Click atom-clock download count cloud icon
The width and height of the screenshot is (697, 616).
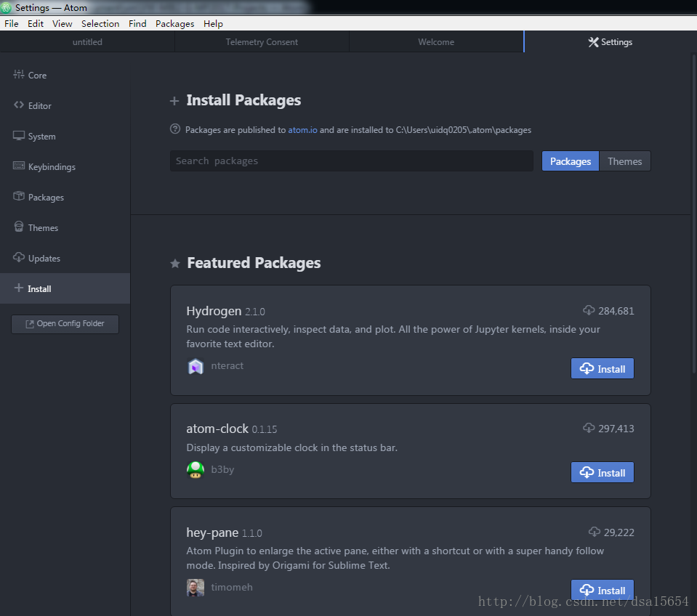point(589,428)
